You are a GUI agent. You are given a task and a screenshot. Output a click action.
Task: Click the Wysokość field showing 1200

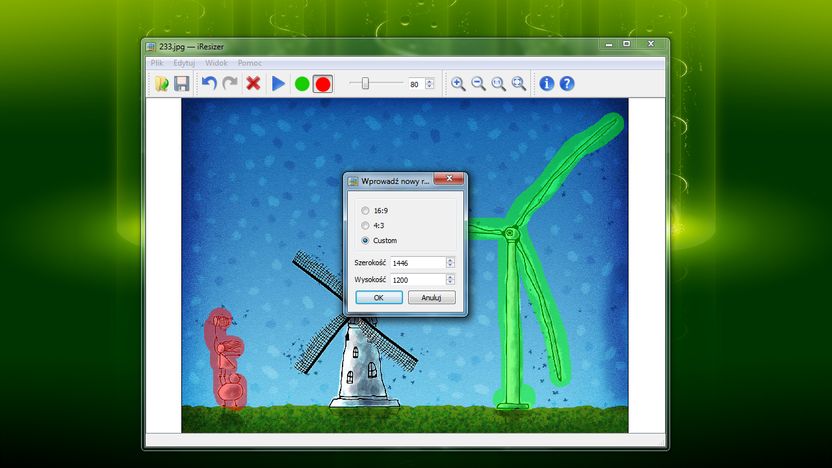point(418,280)
